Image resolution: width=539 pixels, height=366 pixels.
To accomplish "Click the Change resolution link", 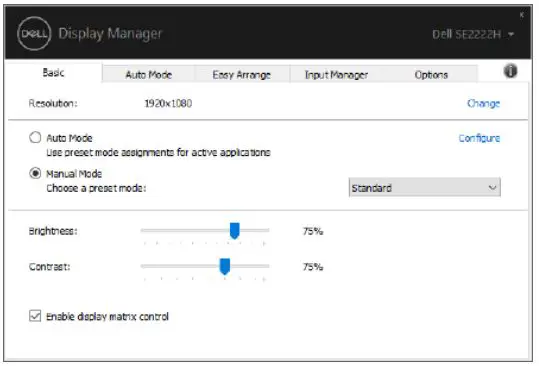I will pos(483,103).
